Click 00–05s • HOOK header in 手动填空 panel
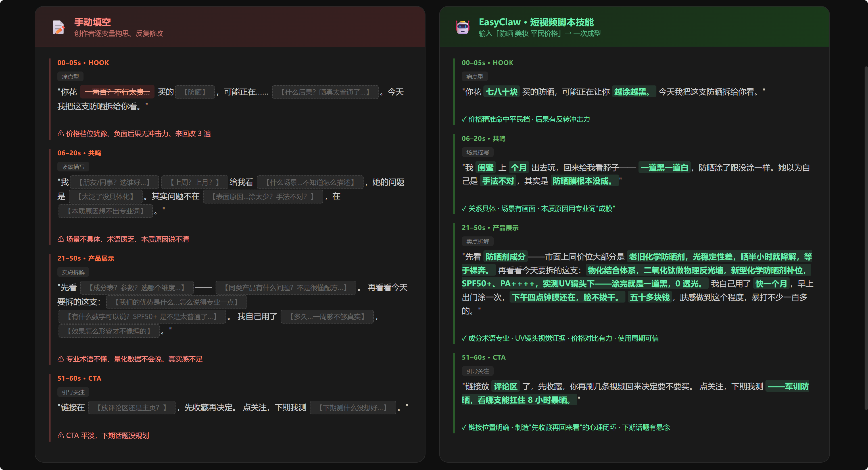 [83, 63]
